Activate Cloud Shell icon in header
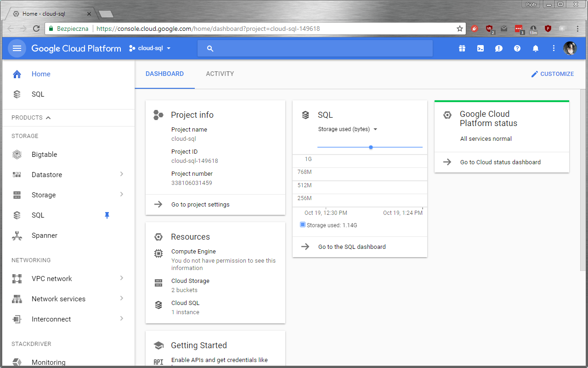 coord(480,48)
